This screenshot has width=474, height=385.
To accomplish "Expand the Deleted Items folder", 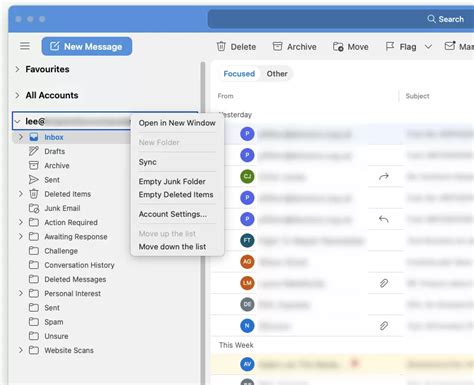I will click(x=21, y=194).
